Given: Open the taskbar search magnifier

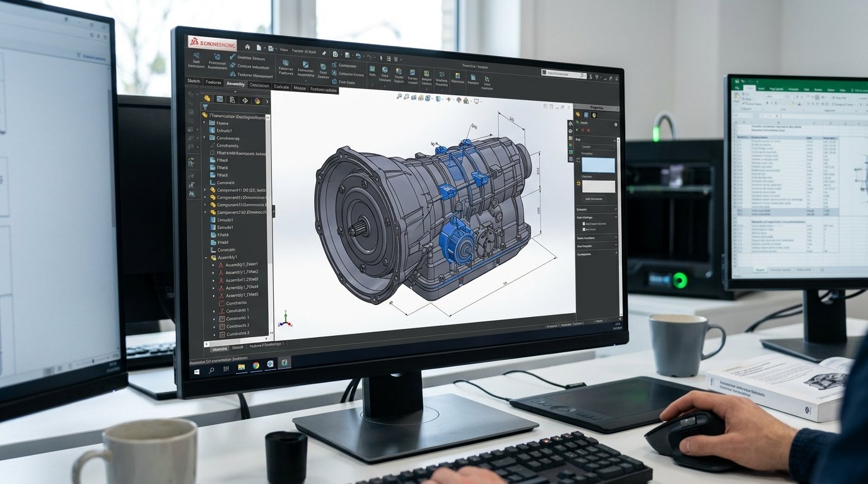Looking at the screenshot, I should pyautogui.click(x=211, y=371).
